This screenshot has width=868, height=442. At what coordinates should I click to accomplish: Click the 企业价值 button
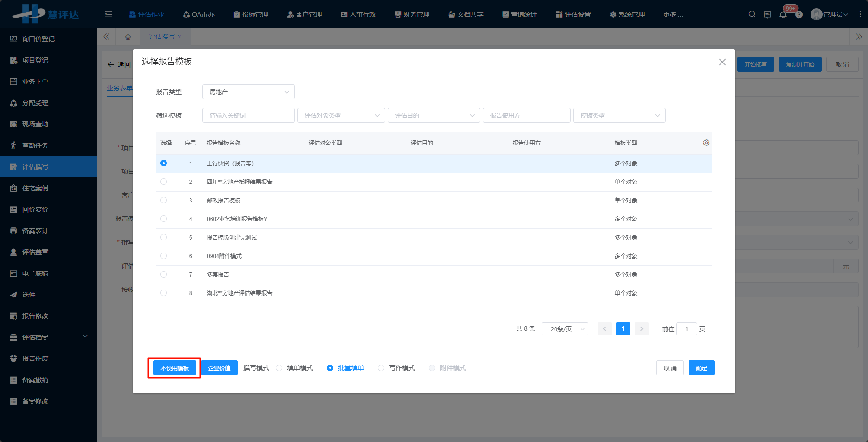pyautogui.click(x=219, y=368)
